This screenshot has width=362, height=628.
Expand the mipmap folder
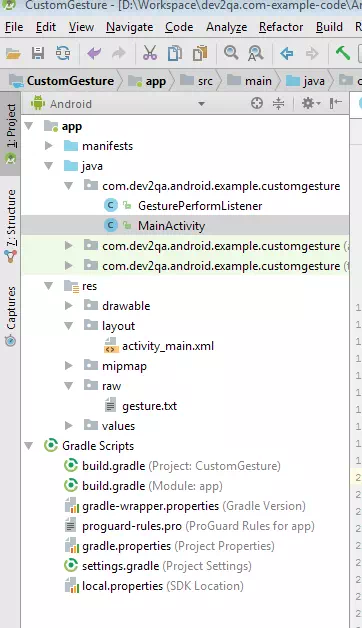(69, 366)
